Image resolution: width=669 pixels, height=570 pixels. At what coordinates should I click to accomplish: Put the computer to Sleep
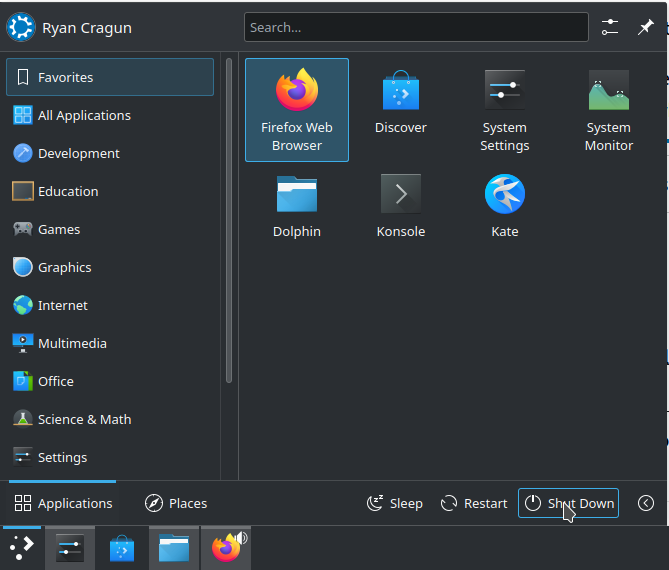coord(395,503)
